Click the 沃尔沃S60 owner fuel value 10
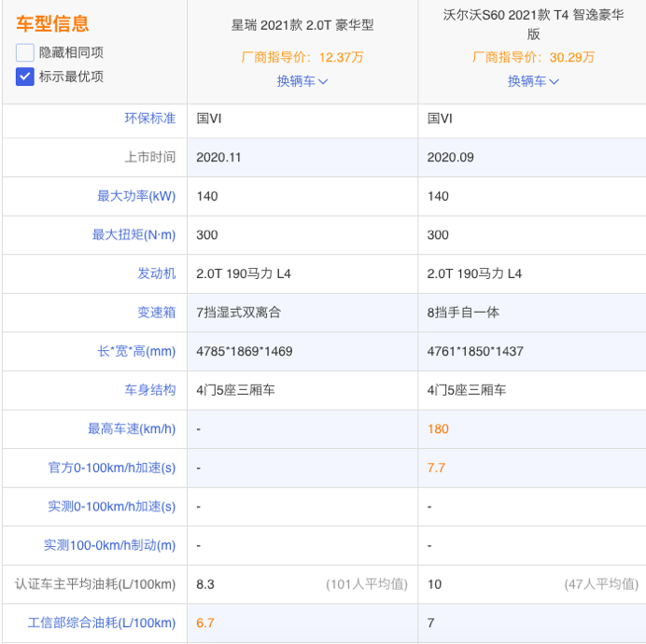Image resolution: width=646 pixels, height=644 pixels. point(434,584)
